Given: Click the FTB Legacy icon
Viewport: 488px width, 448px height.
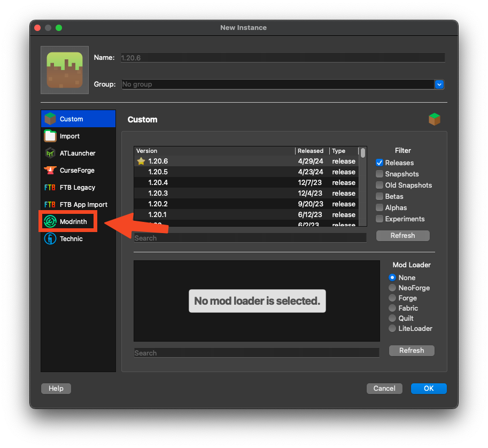Looking at the screenshot, I should [50, 188].
